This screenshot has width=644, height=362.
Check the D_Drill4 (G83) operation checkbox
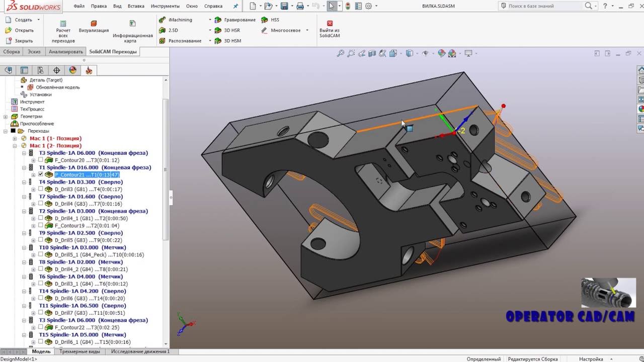(x=41, y=204)
